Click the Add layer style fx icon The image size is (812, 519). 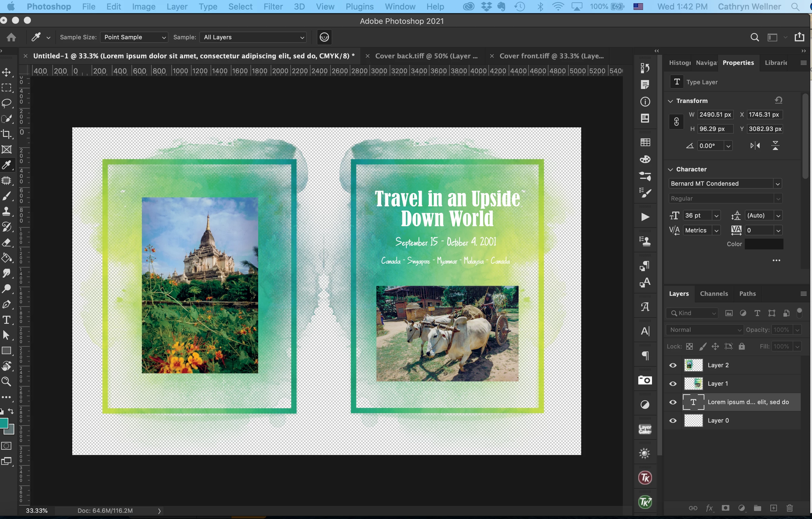709,508
